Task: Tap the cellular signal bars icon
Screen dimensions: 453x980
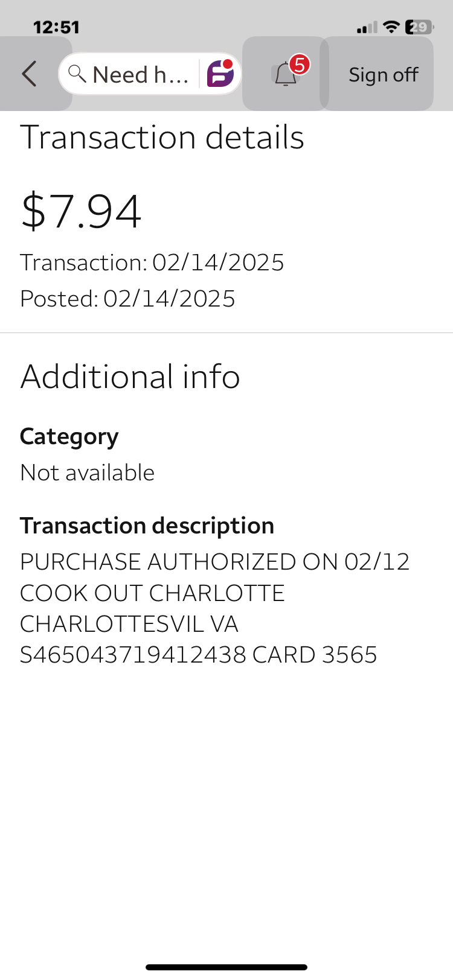Action: tap(367, 27)
